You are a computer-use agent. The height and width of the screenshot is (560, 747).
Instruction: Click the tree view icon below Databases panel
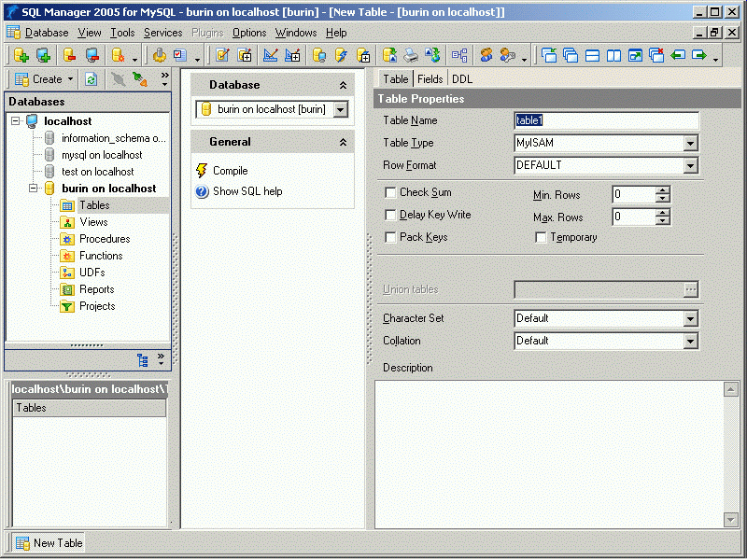142,360
